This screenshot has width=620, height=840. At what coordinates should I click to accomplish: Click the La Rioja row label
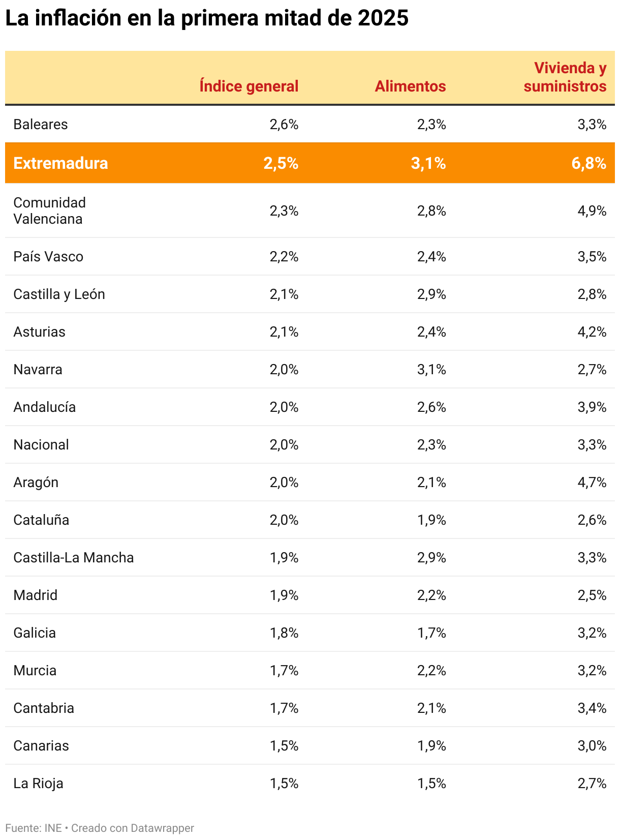click(39, 783)
